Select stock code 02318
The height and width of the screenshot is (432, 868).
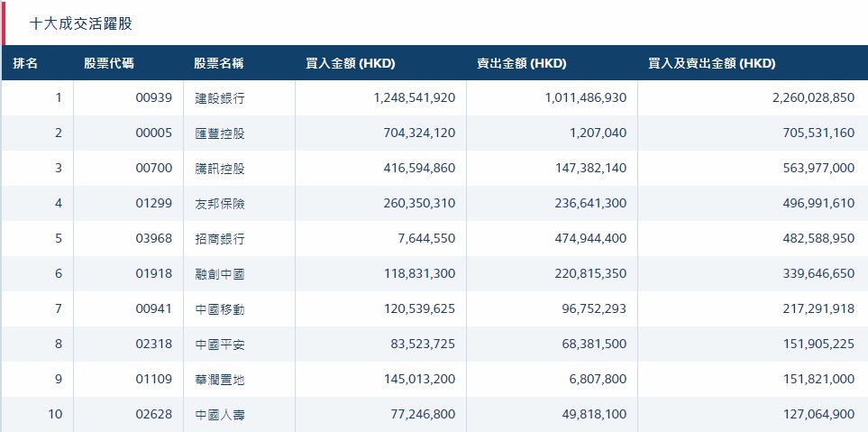(154, 344)
